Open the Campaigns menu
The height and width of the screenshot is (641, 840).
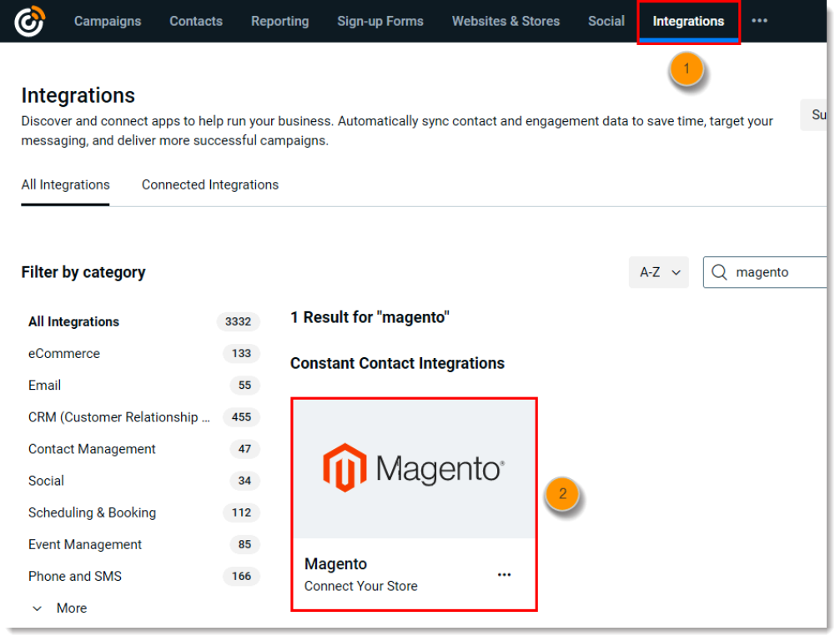108,21
